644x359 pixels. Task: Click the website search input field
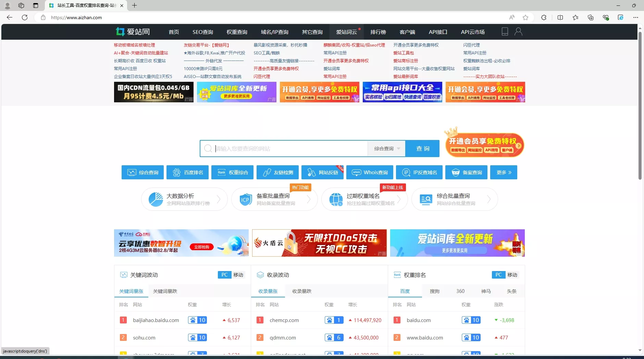click(284, 149)
